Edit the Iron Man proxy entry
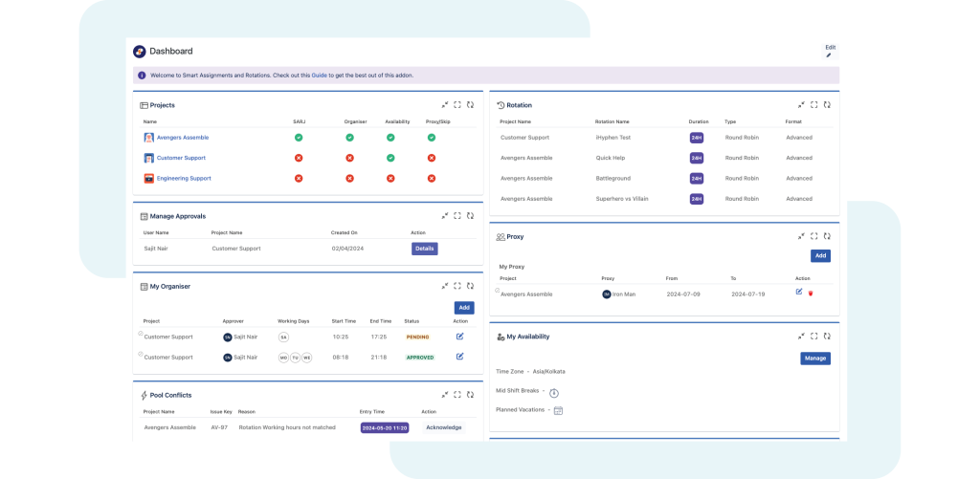Screen dimensions: 980x479 tap(799, 293)
